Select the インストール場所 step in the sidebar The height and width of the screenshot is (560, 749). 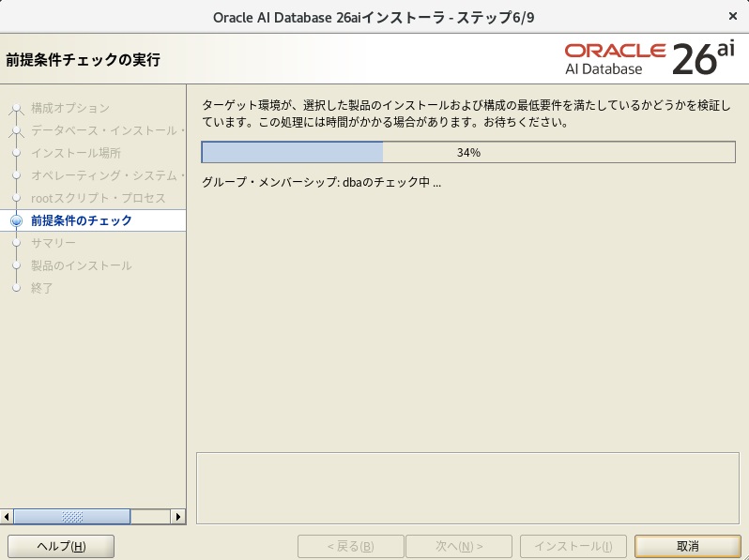click(x=76, y=153)
